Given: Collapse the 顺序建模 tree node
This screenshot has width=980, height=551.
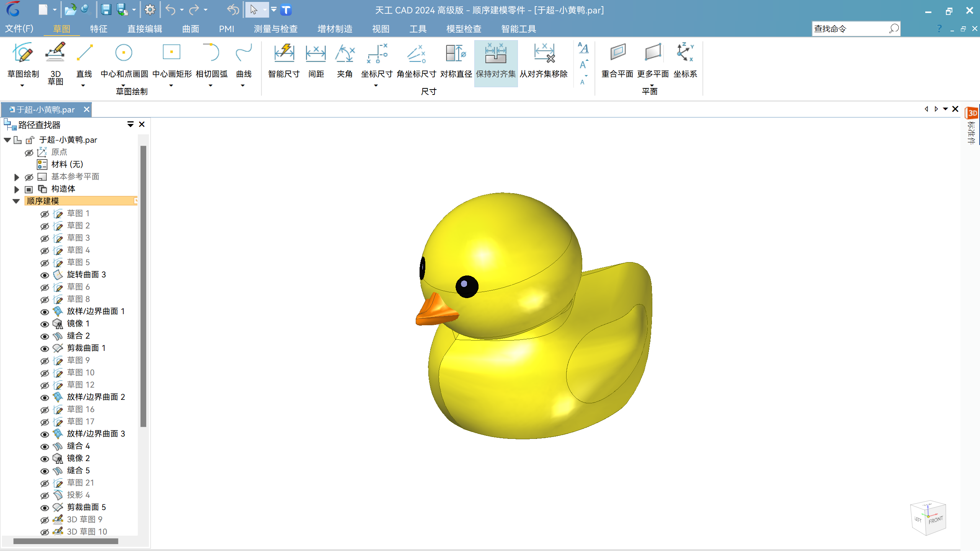Looking at the screenshot, I should click(x=16, y=201).
